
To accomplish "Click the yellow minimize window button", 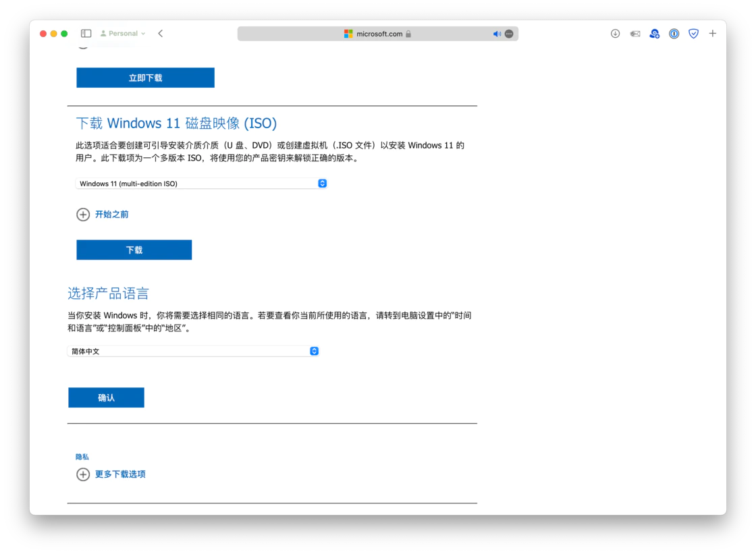I will pyautogui.click(x=53, y=33).
